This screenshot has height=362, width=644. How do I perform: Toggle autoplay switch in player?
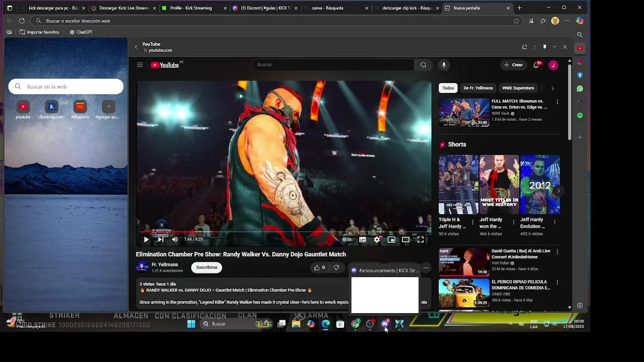tap(347, 240)
